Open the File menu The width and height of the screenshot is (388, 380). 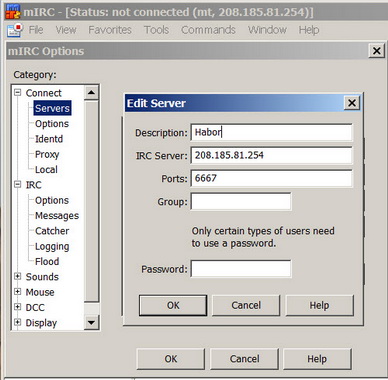pos(36,30)
